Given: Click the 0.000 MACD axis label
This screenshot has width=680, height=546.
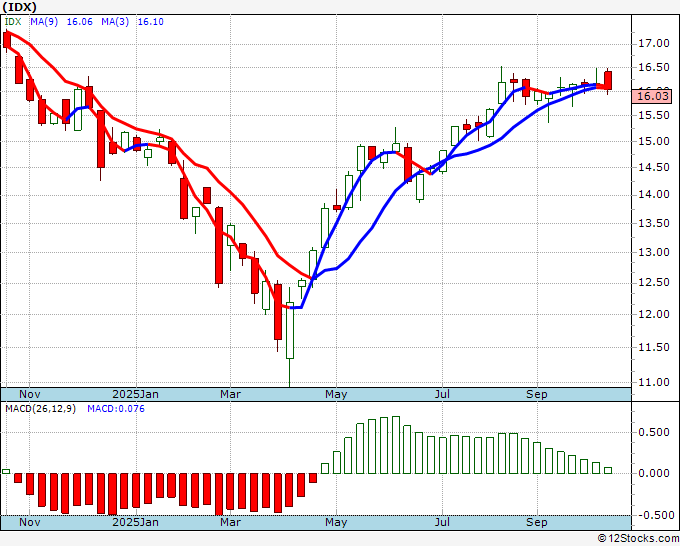Looking at the screenshot, I should click(654, 473).
